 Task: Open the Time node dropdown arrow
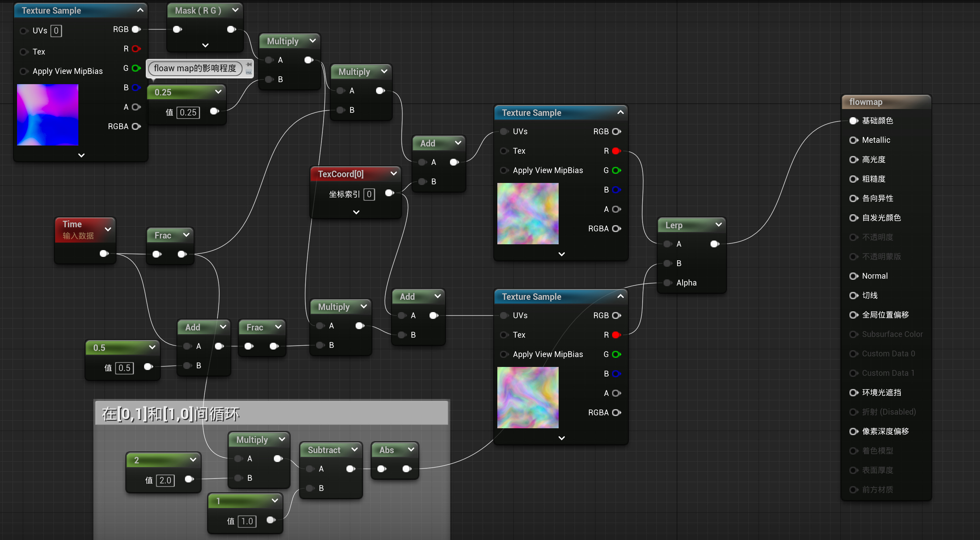108,229
